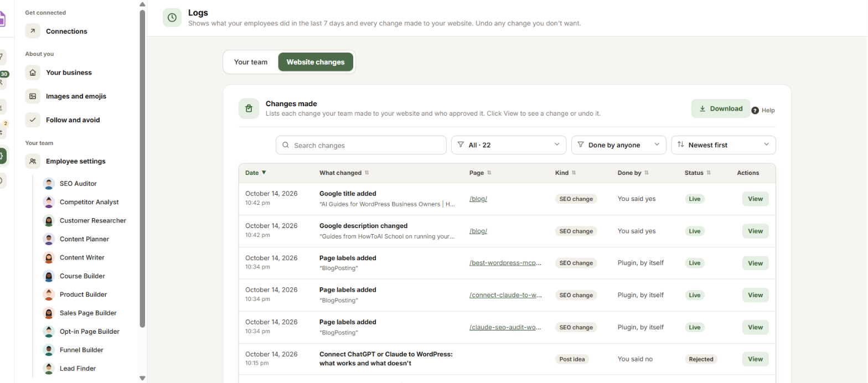Open the /best-wordpress-mcp... page link

(x=505, y=263)
